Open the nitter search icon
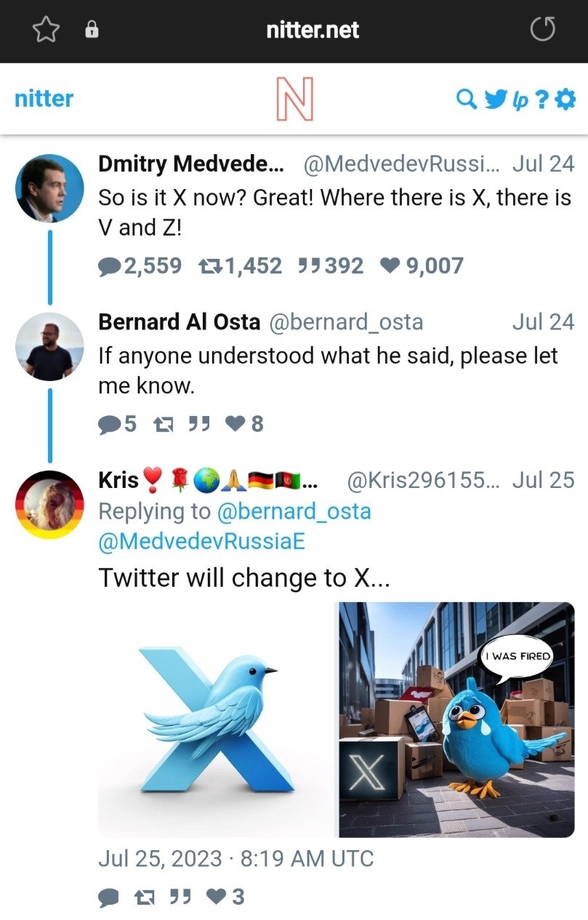 [465, 99]
